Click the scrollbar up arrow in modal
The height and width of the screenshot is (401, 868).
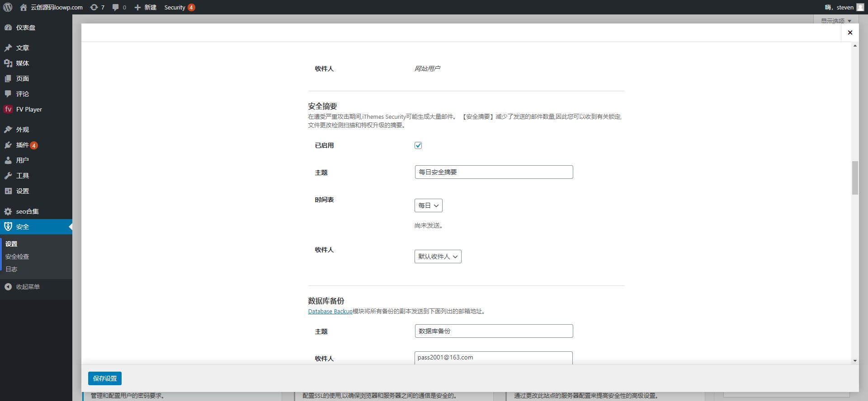(855, 46)
